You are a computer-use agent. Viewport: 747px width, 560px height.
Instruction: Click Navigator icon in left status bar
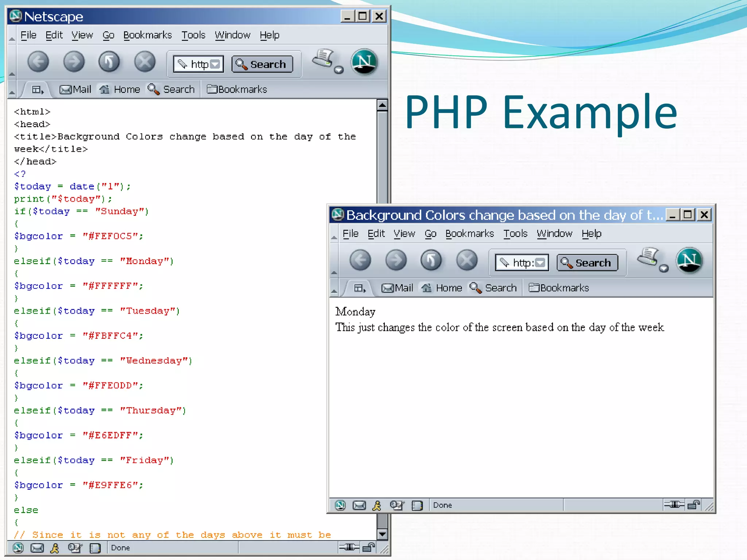pyautogui.click(x=18, y=548)
